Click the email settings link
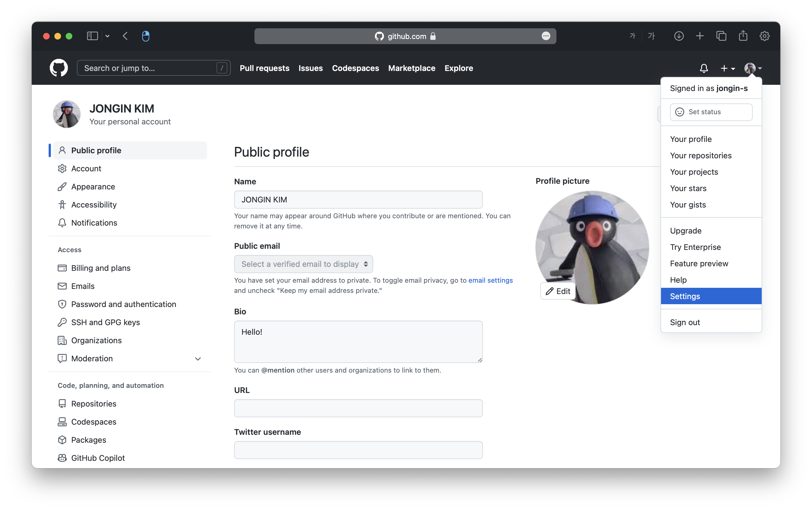Image resolution: width=812 pixels, height=510 pixels. 490,280
